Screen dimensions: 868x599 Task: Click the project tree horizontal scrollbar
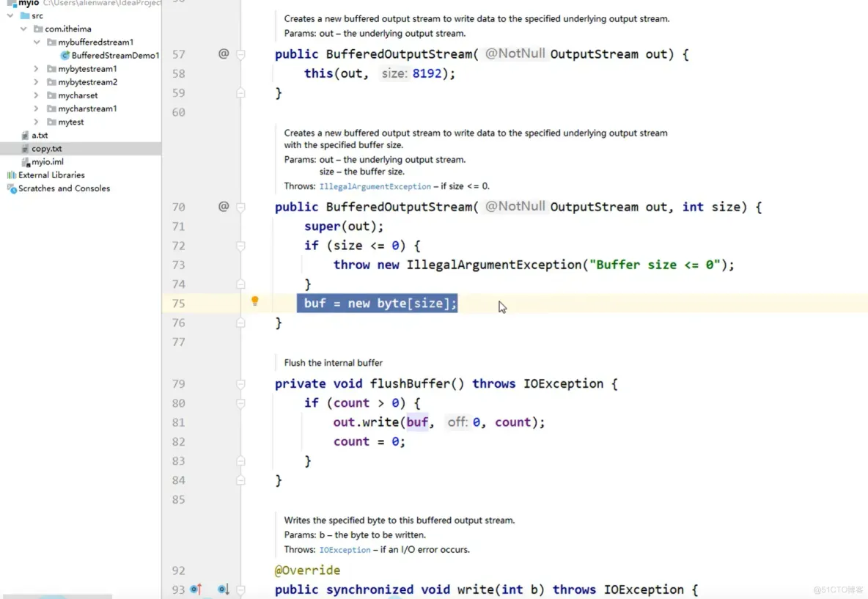point(56,596)
